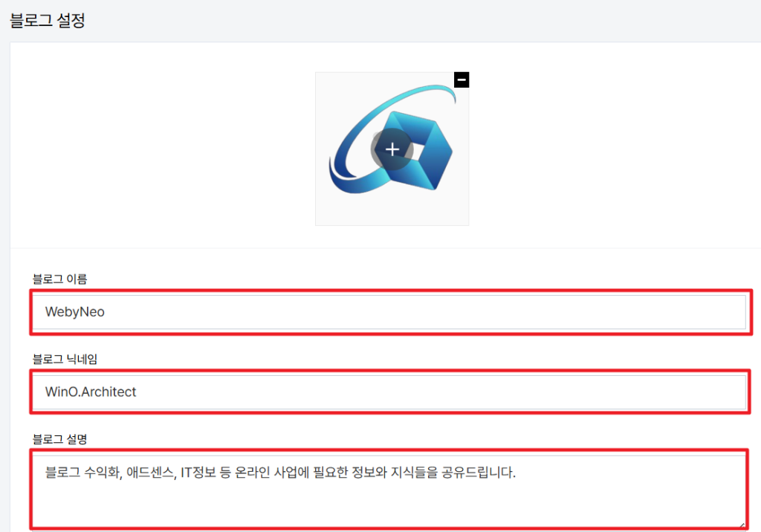Click the 블로그 설정 page heading
This screenshot has height=532, width=761.
click(48, 20)
